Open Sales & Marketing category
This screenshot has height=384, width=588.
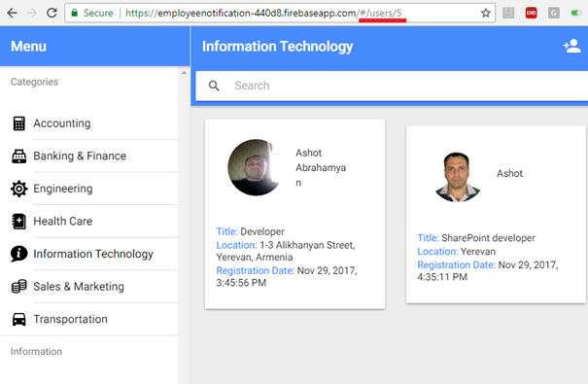click(x=88, y=287)
